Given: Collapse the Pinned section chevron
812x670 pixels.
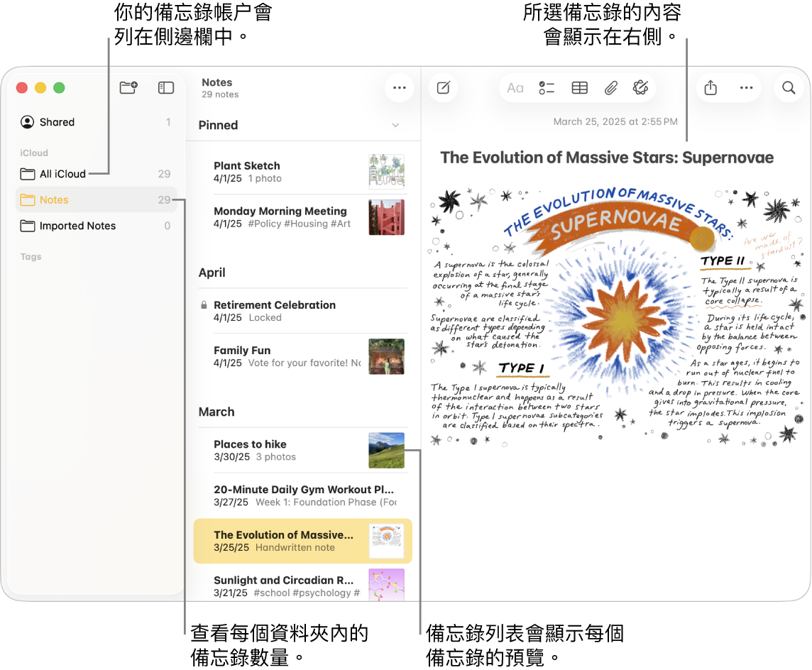Looking at the screenshot, I should [397, 125].
